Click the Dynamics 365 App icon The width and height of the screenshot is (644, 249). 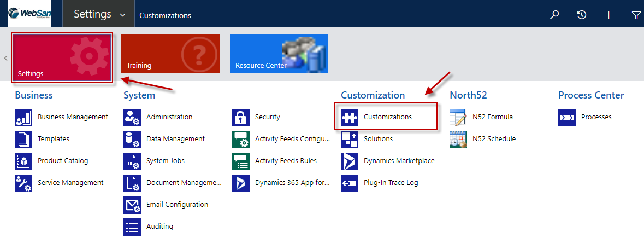click(x=241, y=183)
